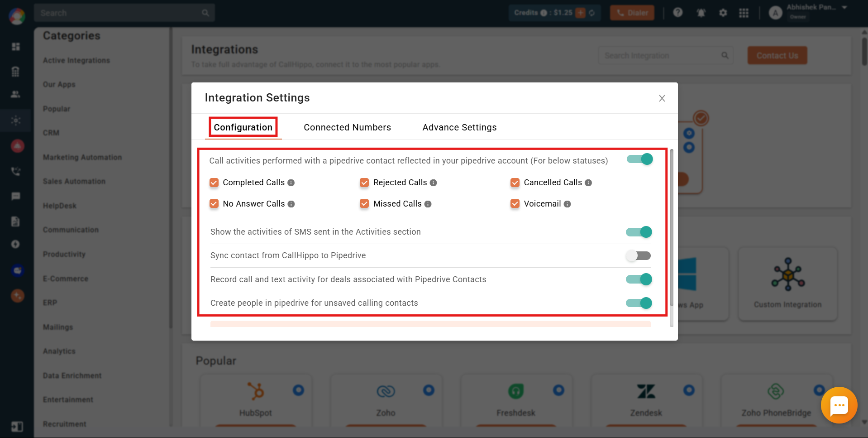This screenshot has width=868, height=438.
Task: Select HelpDesk category
Action: point(60,206)
